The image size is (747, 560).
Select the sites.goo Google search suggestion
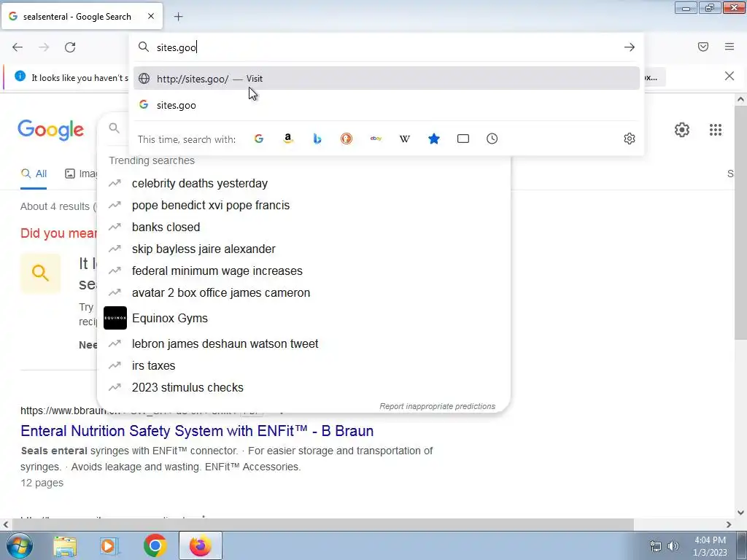coord(387,105)
